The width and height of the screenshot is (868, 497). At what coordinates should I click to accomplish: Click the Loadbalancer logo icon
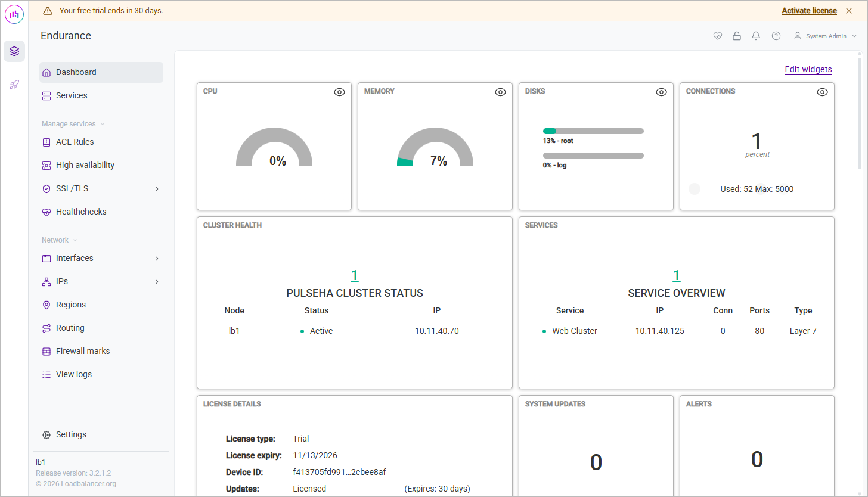(x=14, y=14)
